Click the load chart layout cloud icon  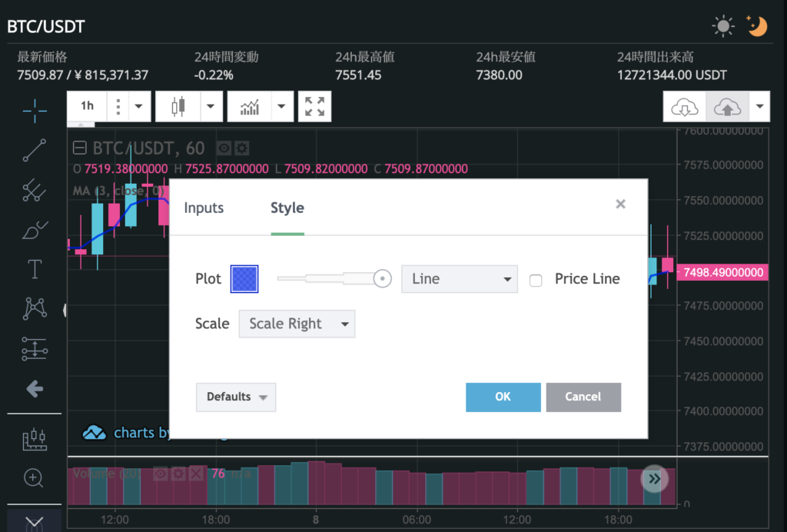tap(685, 106)
